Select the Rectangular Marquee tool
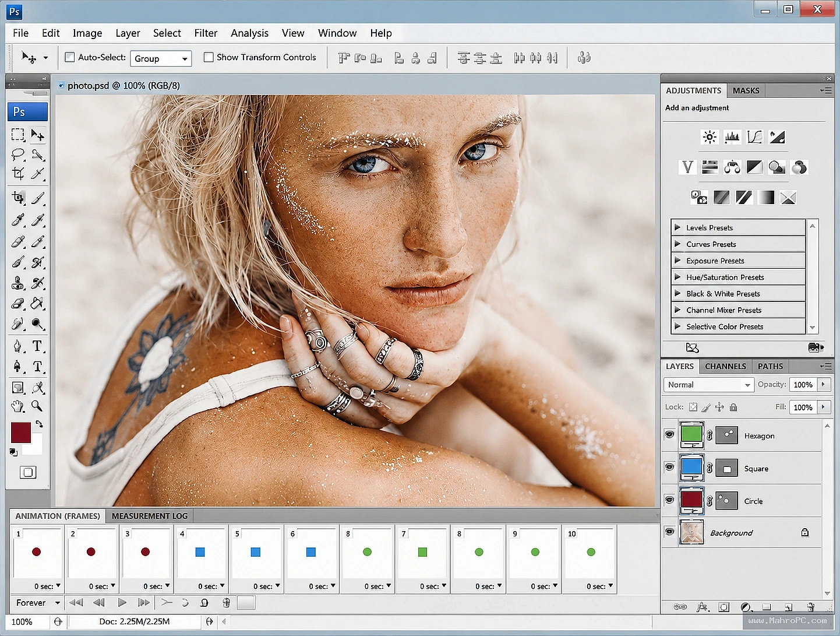 (18, 135)
